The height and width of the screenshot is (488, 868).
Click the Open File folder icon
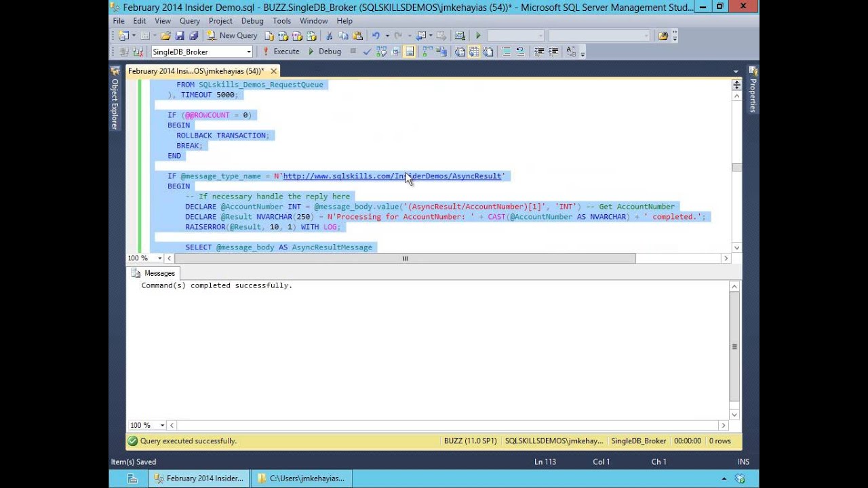(165, 36)
